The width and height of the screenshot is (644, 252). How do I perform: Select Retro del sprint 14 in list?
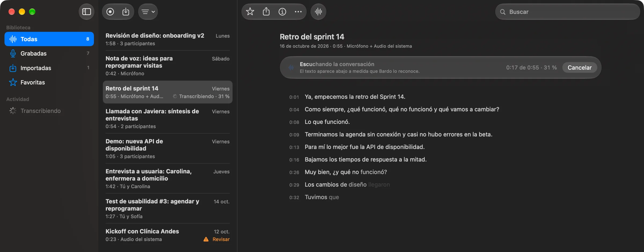click(167, 92)
